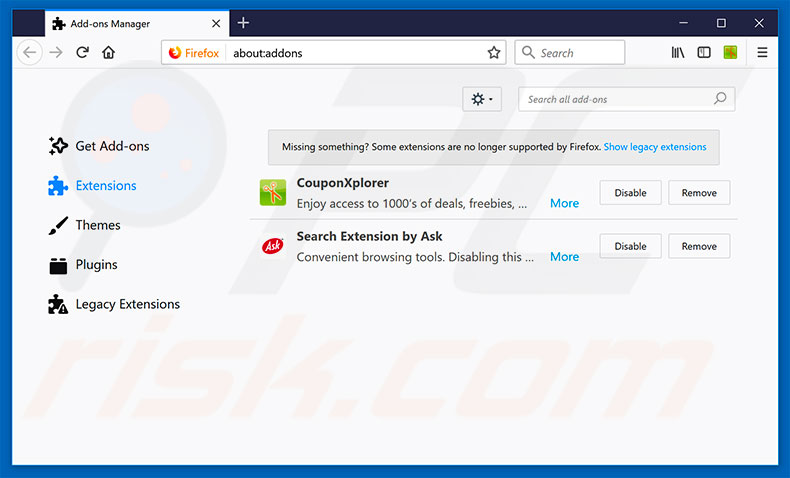
Task: Switch to the Plugins category
Action: 96,265
